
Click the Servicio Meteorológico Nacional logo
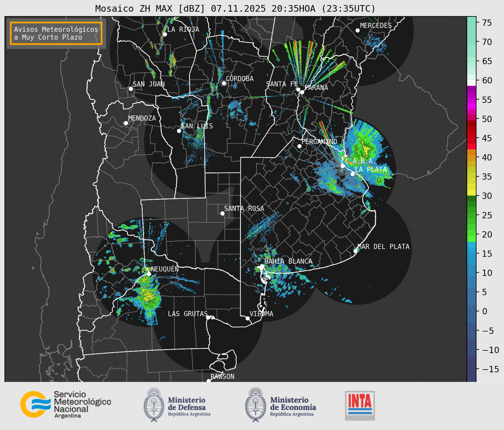65,404
